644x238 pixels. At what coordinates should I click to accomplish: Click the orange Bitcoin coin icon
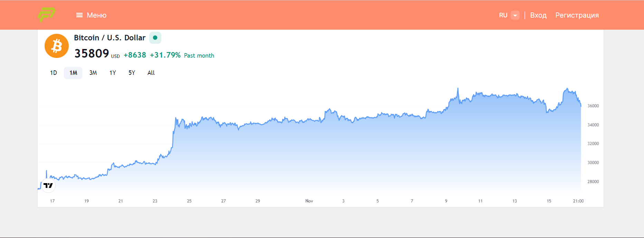(x=57, y=46)
